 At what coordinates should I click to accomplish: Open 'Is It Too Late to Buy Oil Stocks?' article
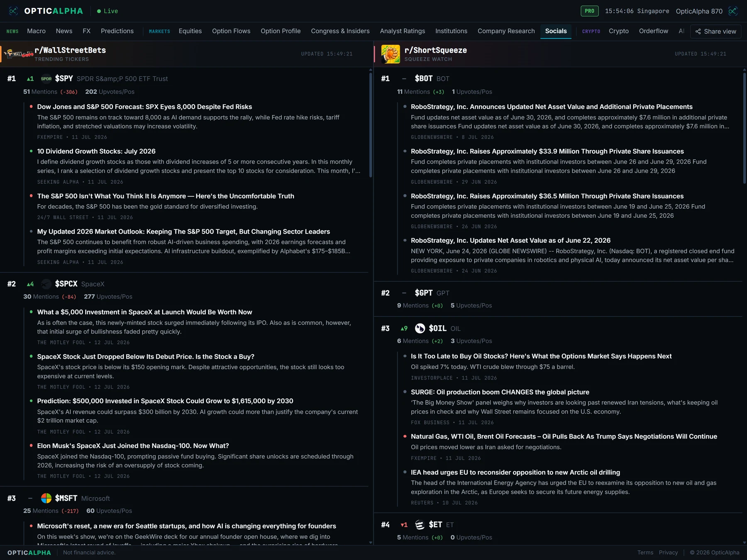541,356
